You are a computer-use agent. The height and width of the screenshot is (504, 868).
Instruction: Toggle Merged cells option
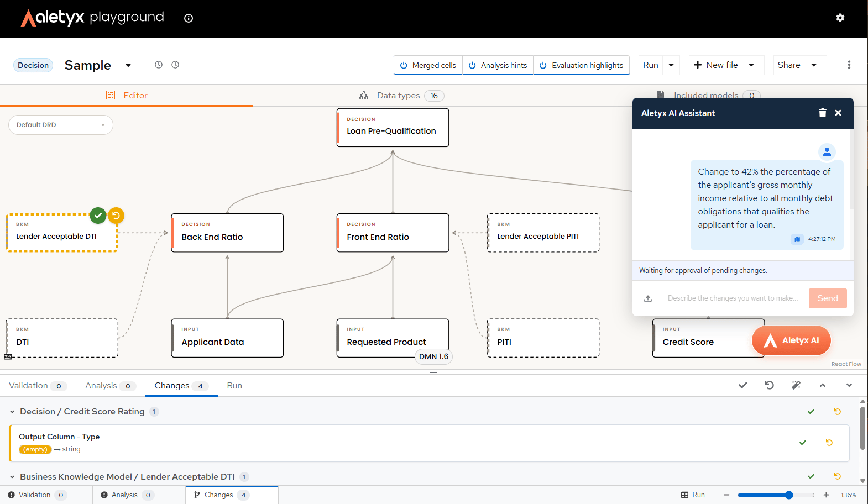pos(428,65)
